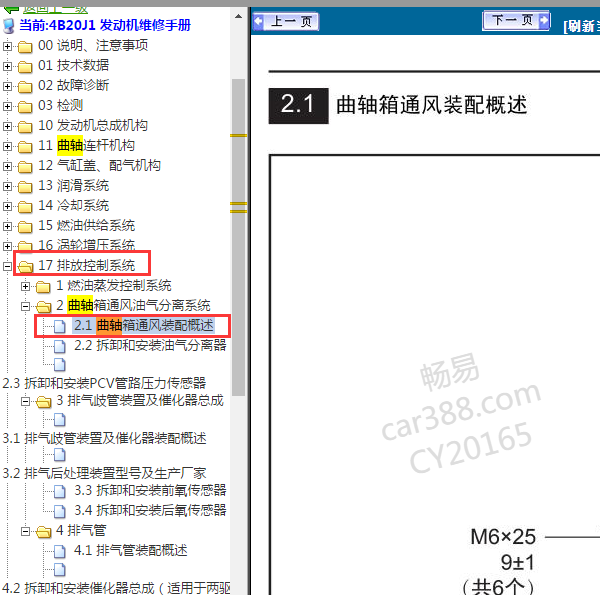Screen dimensions: 600x595
Task: Expand the 15 燃油供给系统 node
Action: point(7,226)
